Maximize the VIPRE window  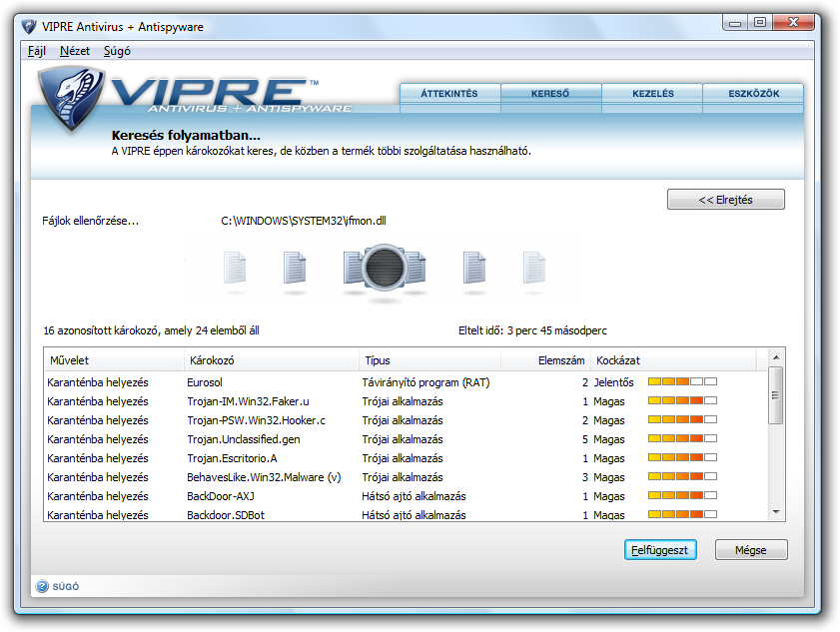pos(760,23)
